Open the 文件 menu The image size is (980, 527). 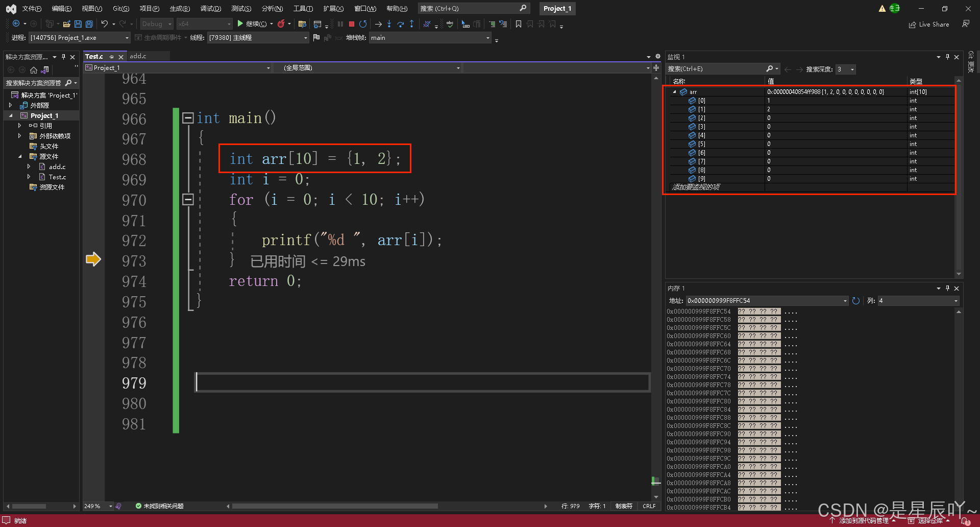pos(32,8)
